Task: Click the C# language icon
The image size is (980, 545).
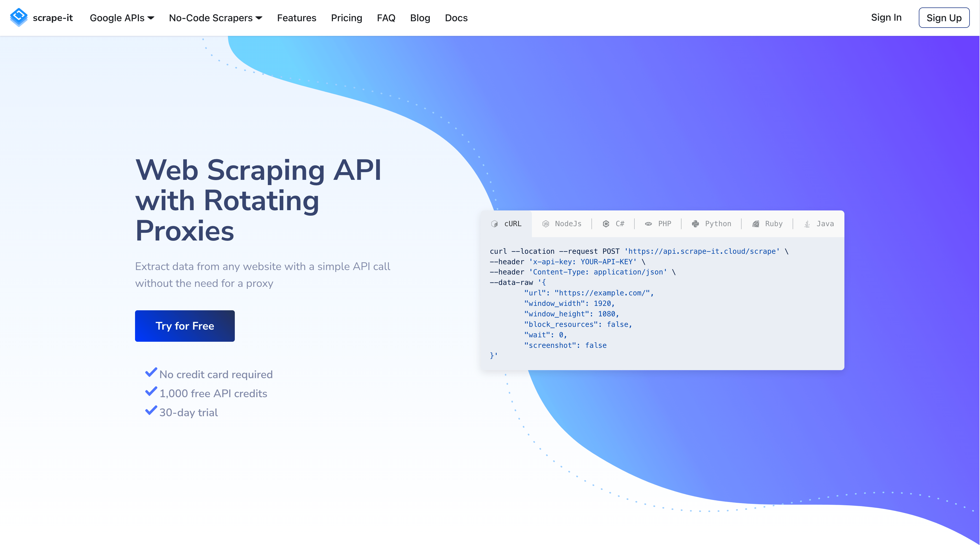Action: pos(606,224)
